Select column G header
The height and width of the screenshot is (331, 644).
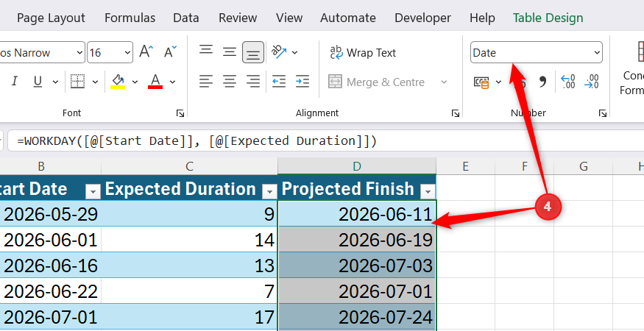pos(583,166)
